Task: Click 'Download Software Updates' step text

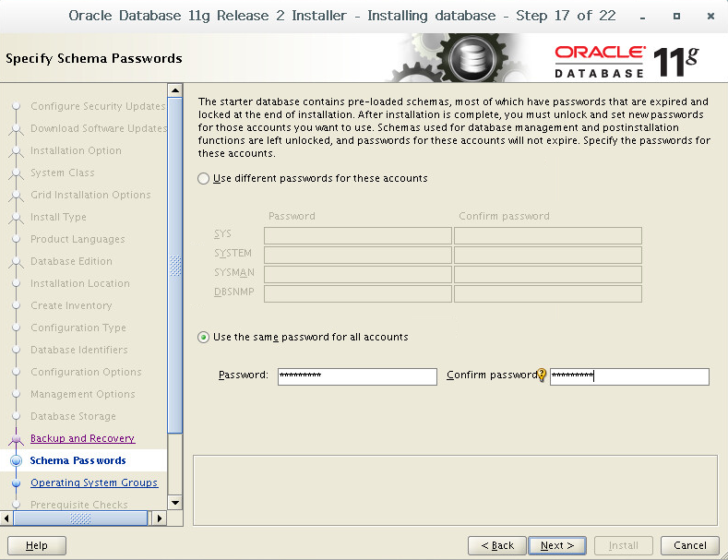Action: tap(99, 128)
